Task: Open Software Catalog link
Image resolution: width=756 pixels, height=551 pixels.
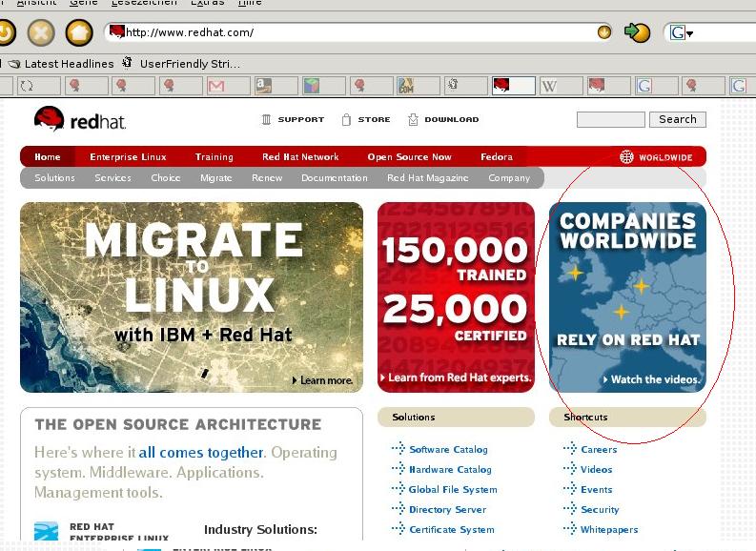Action: (x=448, y=449)
